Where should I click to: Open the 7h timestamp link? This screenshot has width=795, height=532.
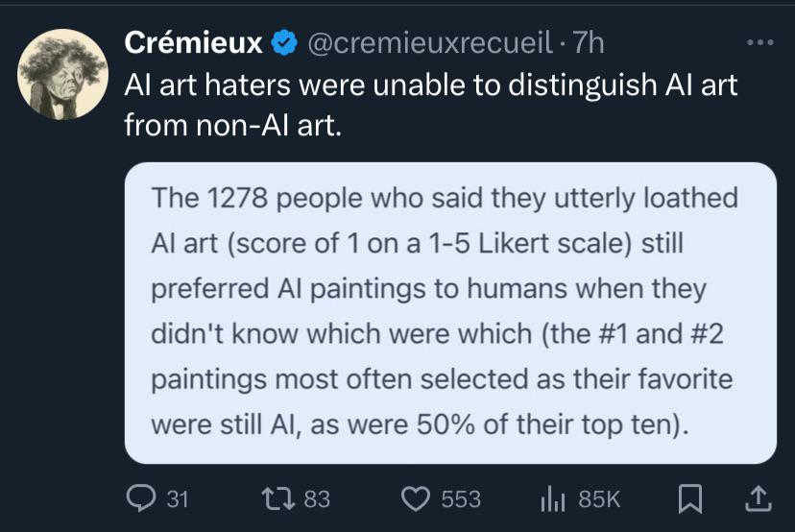coord(589,42)
